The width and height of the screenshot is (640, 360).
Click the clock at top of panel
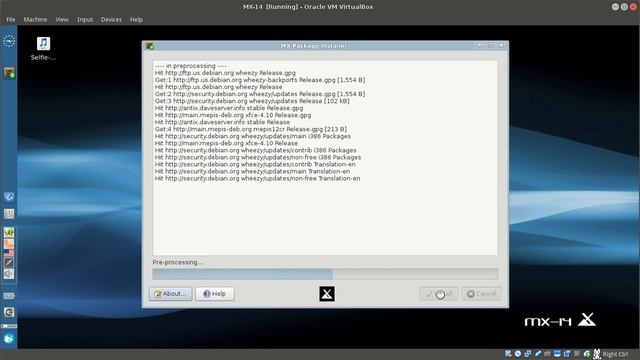[x=9, y=41]
